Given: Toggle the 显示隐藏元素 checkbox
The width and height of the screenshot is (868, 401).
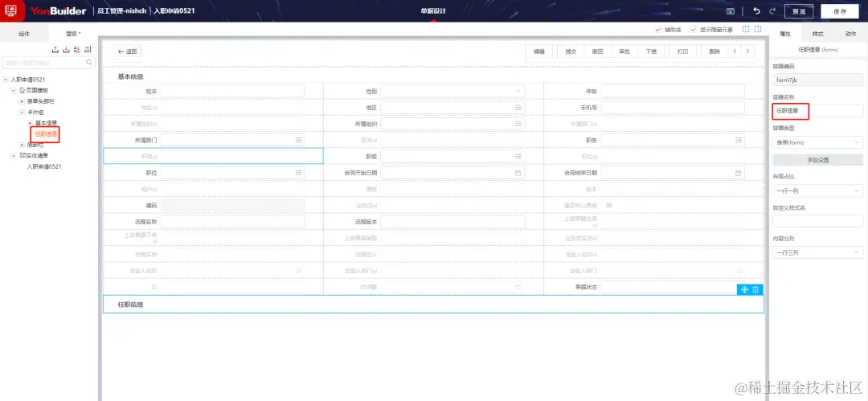Looking at the screenshot, I should click(693, 30).
